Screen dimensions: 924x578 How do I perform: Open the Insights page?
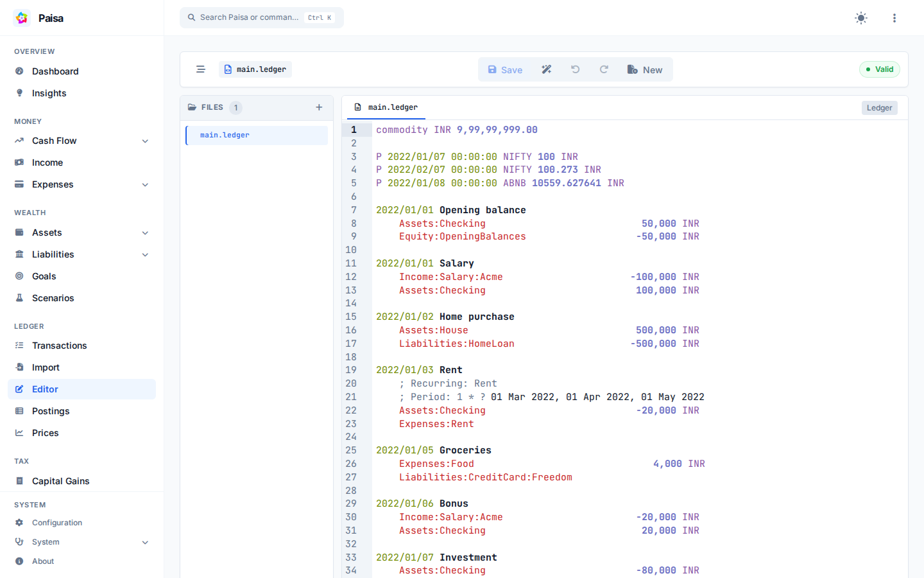81,93
